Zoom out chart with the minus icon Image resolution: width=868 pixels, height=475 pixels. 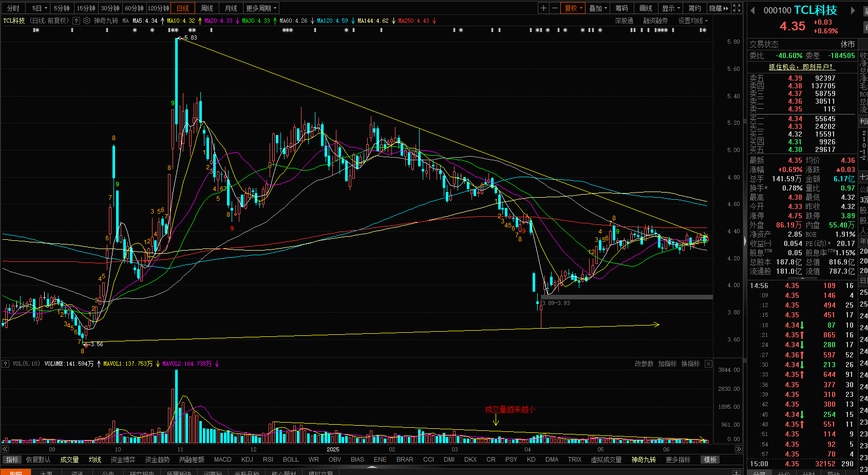click(x=555, y=8)
